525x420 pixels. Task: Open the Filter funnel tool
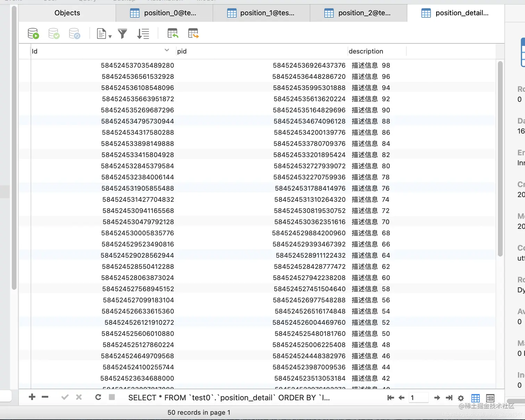pyautogui.click(x=123, y=34)
